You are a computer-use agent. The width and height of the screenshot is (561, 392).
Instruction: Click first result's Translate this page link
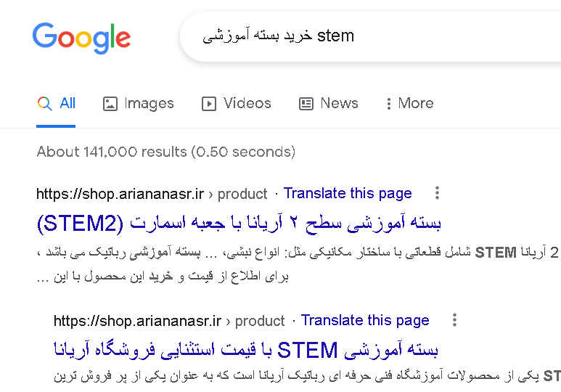pyautogui.click(x=348, y=193)
